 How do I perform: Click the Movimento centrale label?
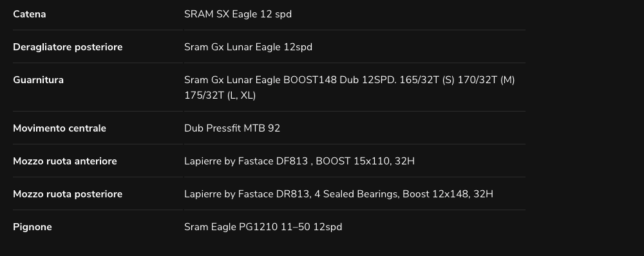pos(59,128)
